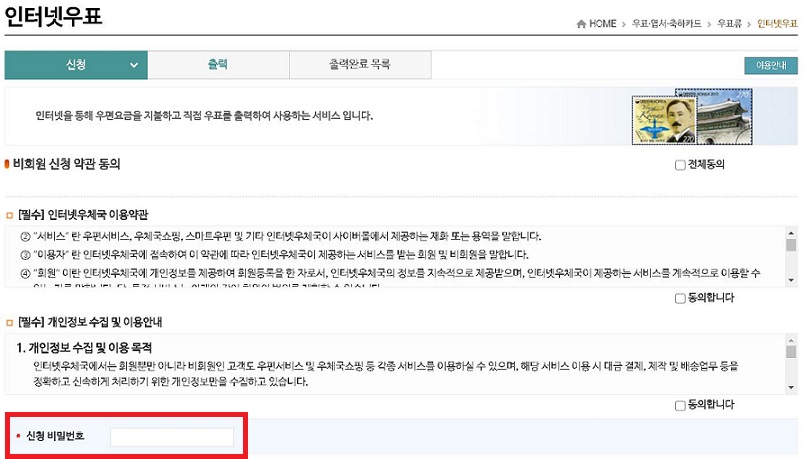This screenshot has height=459, width=803.
Task: Check the 전체동의 checkbox
Action: click(680, 165)
